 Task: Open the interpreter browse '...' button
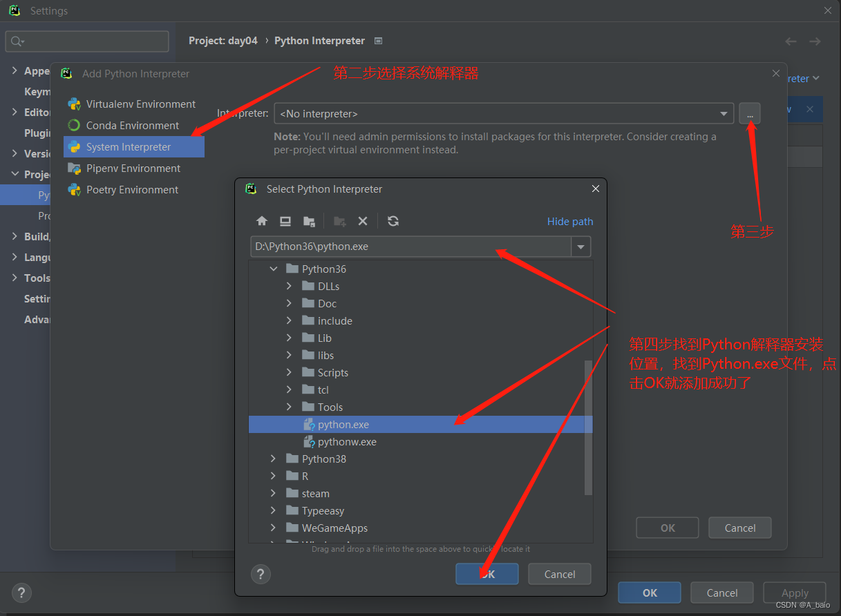[x=750, y=113]
